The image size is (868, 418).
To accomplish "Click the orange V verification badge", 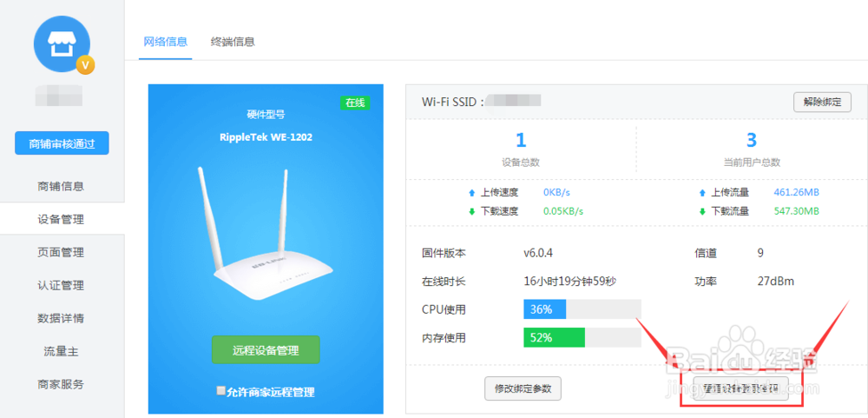I will [x=85, y=64].
